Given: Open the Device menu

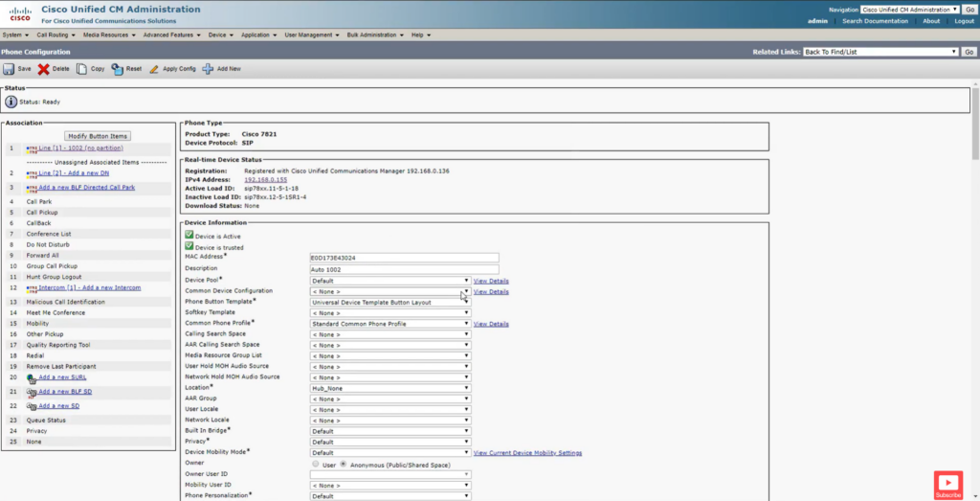Looking at the screenshot, I should (221, 35).
